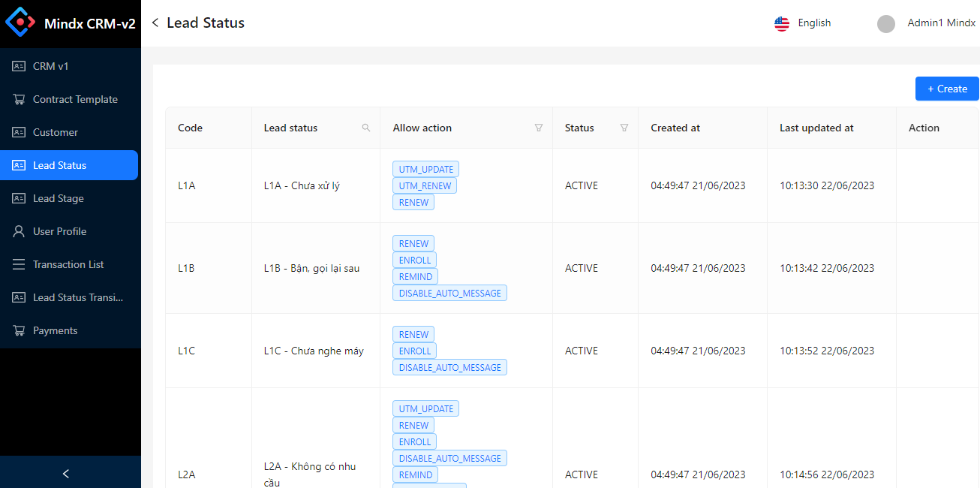The image size is (980, 488).
Task: Click the DISABLE_AUTO_MESSAGE tag in row L1C
Action: tap(449, 367)
